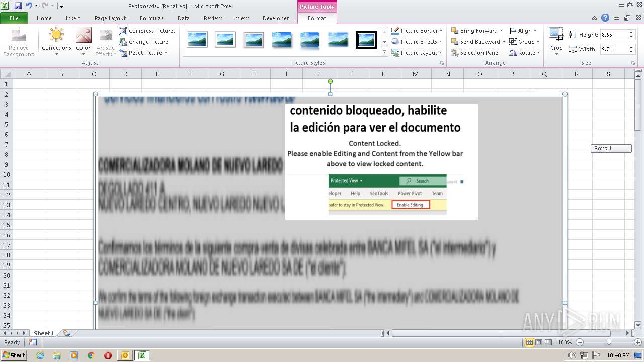Switch to the Insert tab
The height and width of the screenshot is (362, 644).
[73, 18]
